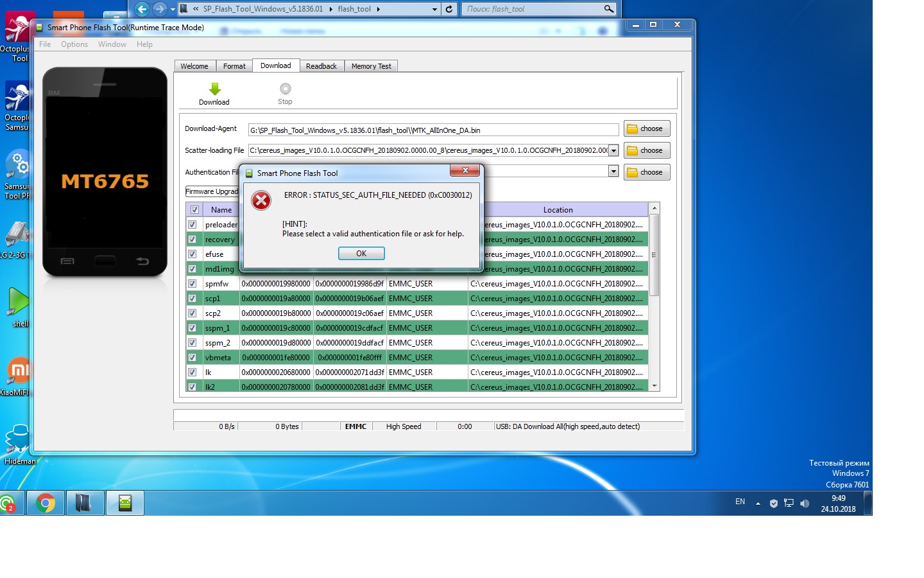Click the Name column header

point(221,210)
